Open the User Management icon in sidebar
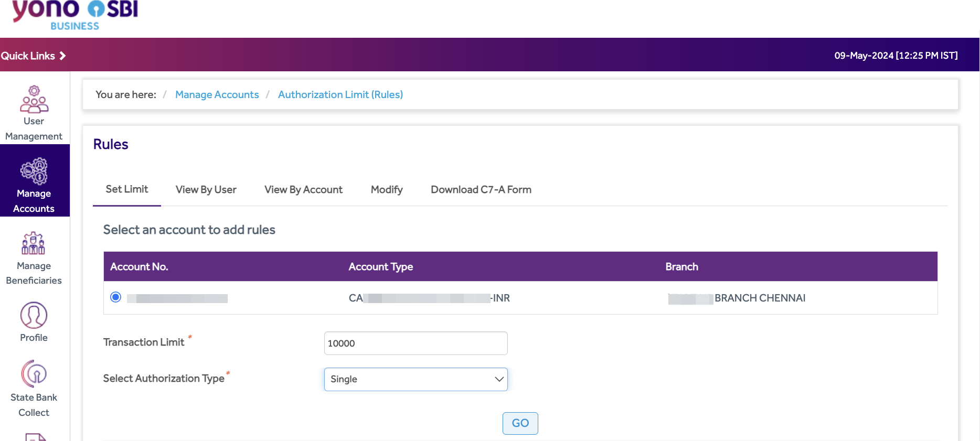The height and width of the screenshot is (441, 980). (34, 100)
